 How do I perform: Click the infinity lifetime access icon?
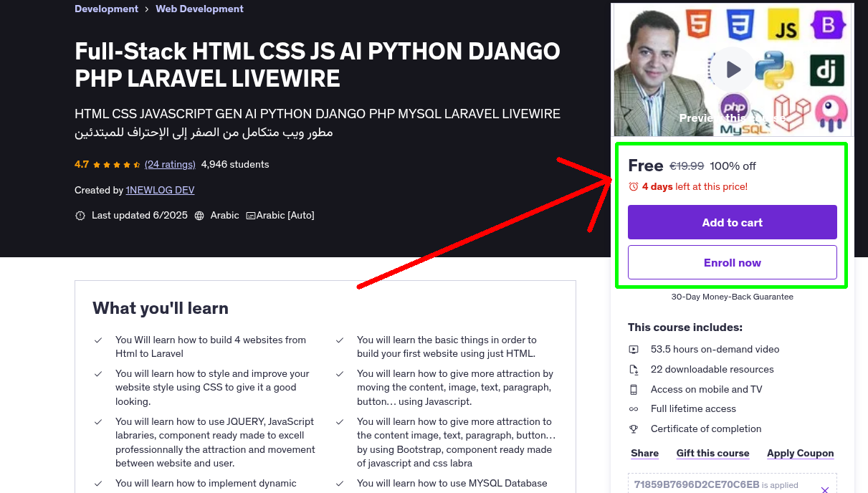click(x=634, y=409)
